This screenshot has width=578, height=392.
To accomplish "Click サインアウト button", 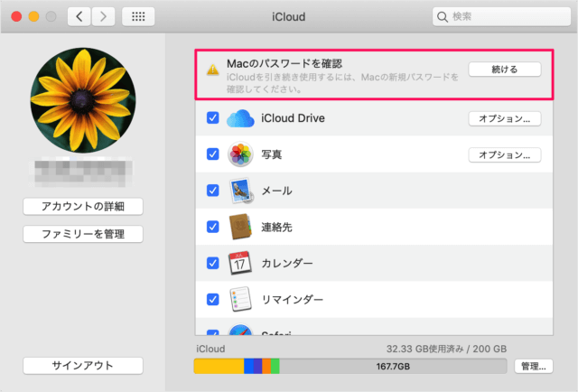I will pos(83,366).
